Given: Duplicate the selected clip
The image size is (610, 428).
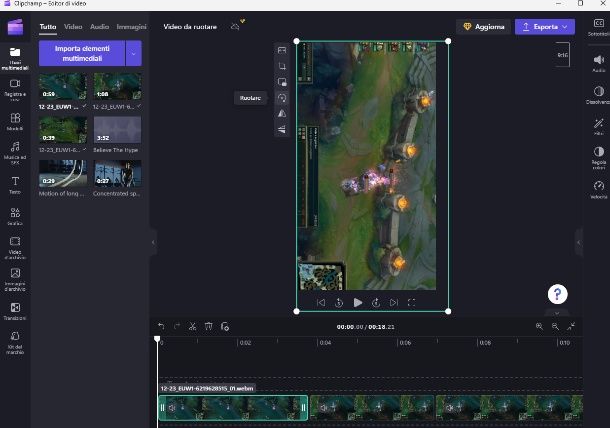Looking at the screenshot, I should pos(224,326).
